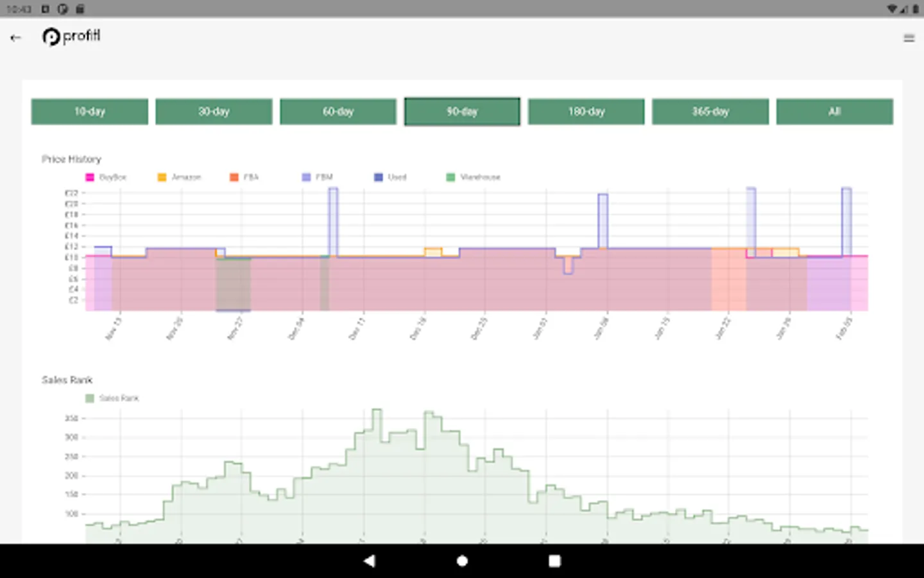Toggle the BuyBox legend series
The width and height of the screenshot is (924, 578).
point(106,177)
